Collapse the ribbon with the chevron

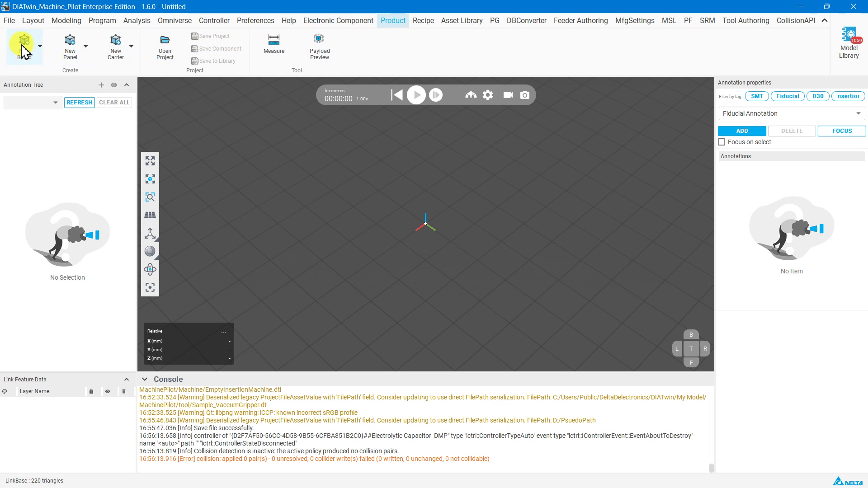(825, 20)
